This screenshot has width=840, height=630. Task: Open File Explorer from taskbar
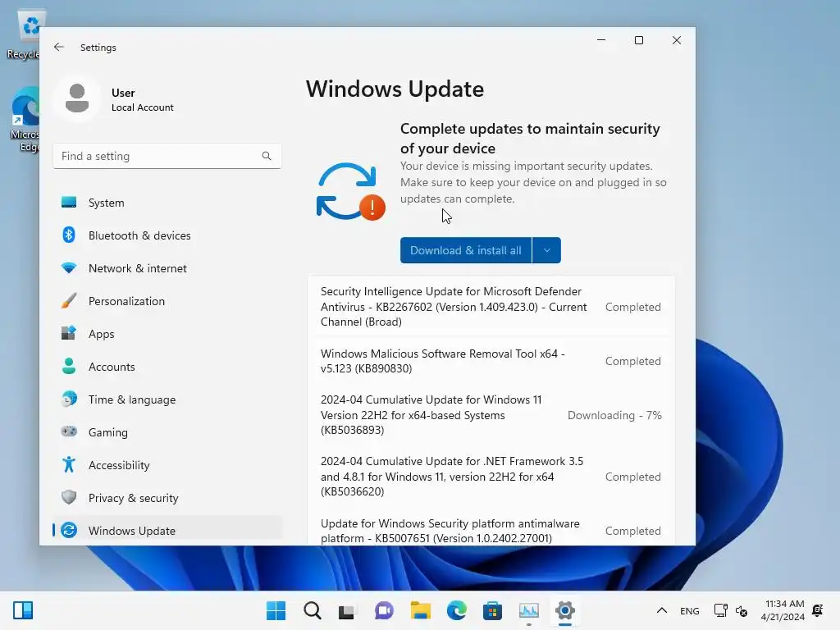coord(421,610)
